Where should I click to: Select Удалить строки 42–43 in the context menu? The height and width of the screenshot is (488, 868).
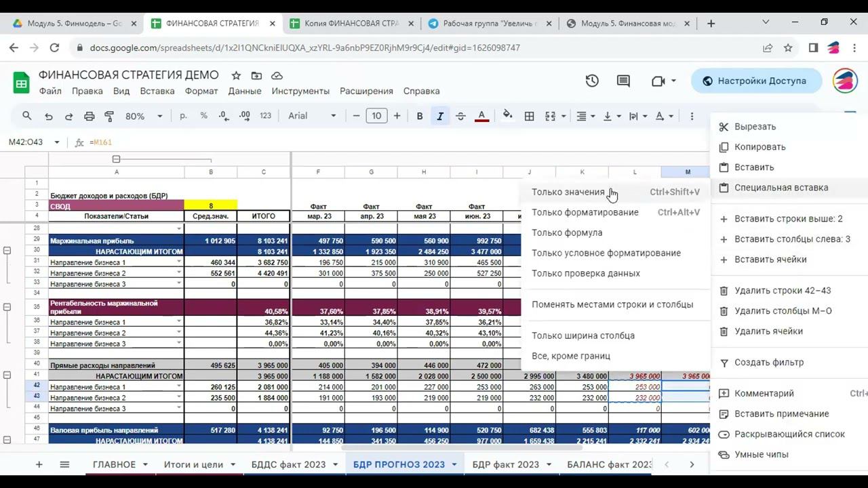click(783, 290)
